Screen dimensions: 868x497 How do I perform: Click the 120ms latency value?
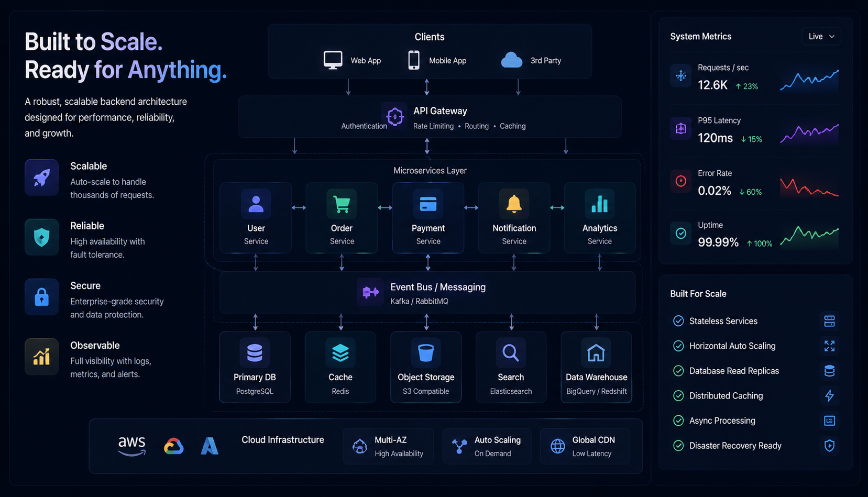point(715,138)
